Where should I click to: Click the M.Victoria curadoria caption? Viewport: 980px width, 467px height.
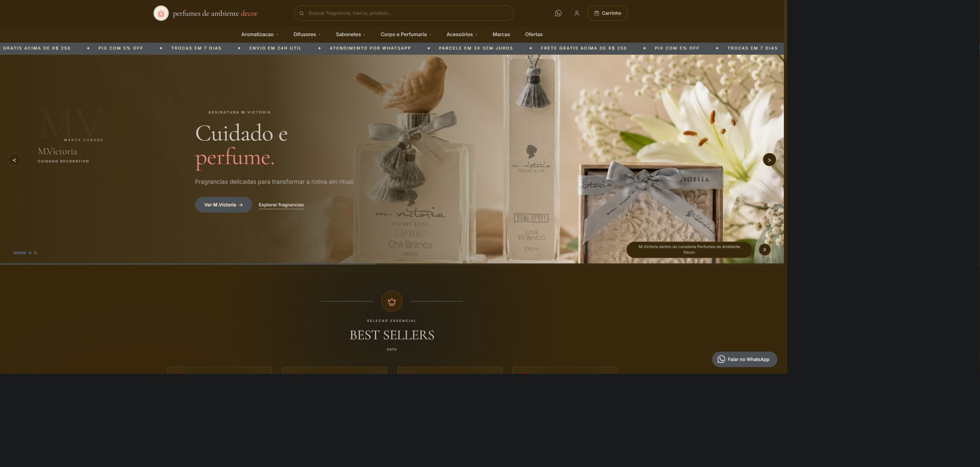click(x=689, y=250)
